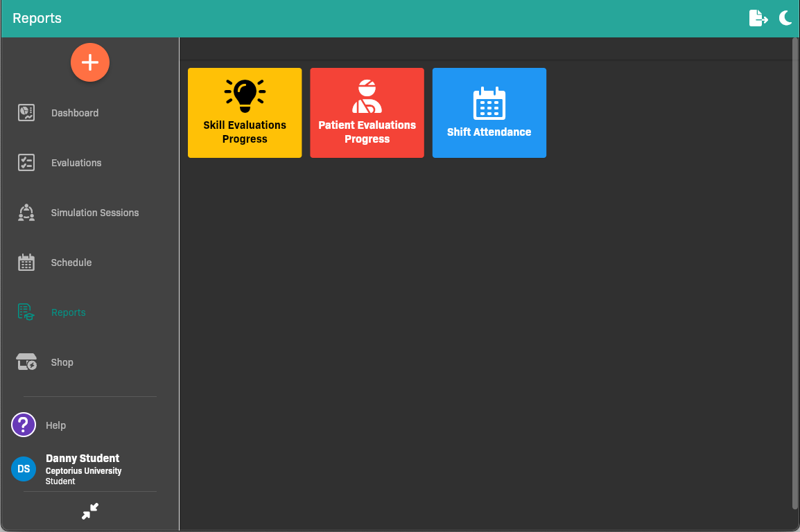Open the Shift Attendance report tile
The width and height of the screenshot is (800, 532).
pyautogui.click(x=489, y=113)
